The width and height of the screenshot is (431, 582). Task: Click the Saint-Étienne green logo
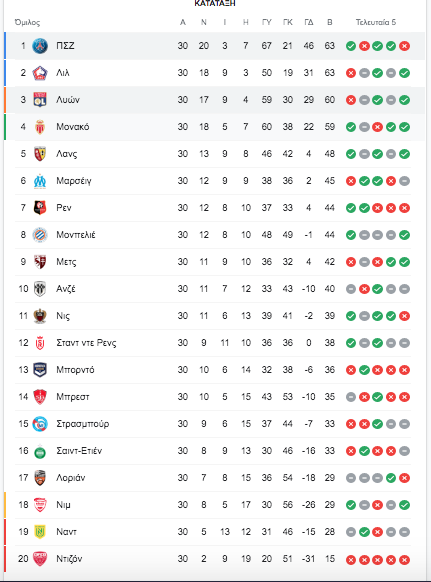[x=40, y=451]
